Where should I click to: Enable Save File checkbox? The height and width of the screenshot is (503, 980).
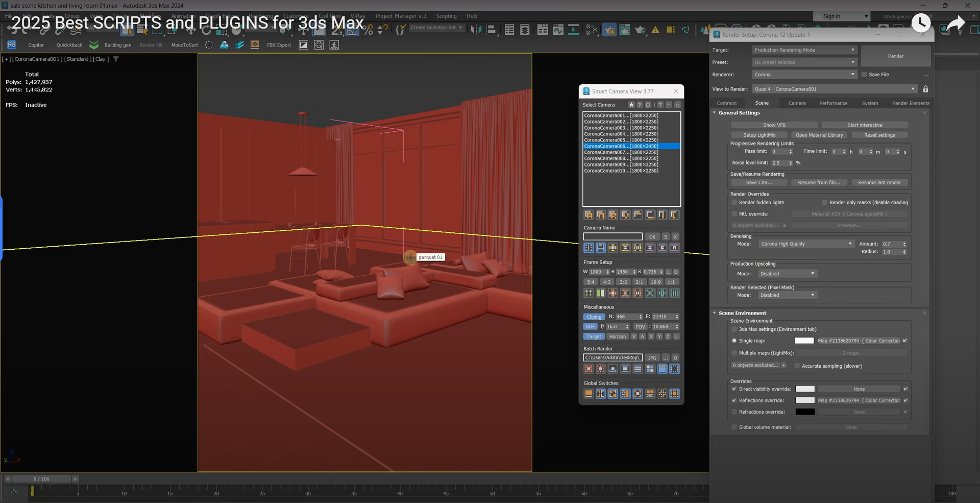point(864,75)
